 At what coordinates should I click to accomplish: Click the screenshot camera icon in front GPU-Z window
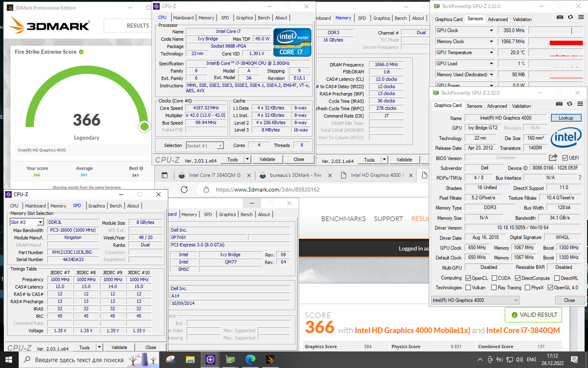pos(559,104)
